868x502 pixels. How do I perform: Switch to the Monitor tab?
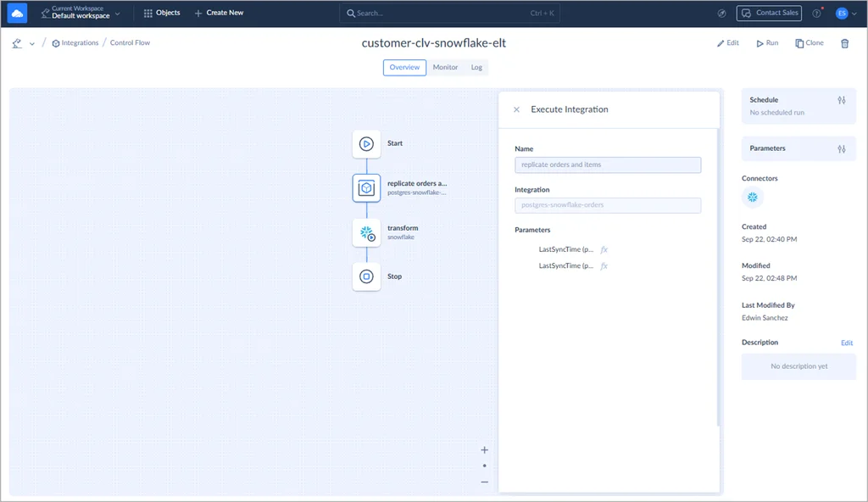pyautogui.click(x=445, y=67)
